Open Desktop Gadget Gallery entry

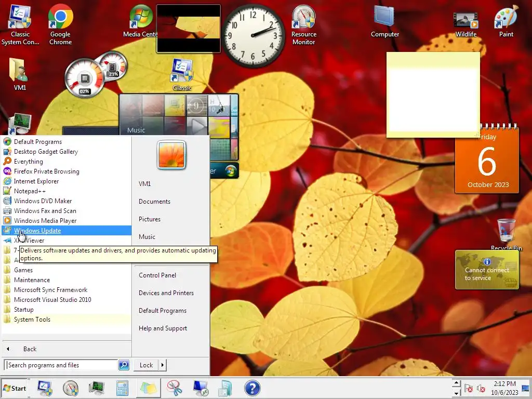pyautogui.click(x=66, y=151)
